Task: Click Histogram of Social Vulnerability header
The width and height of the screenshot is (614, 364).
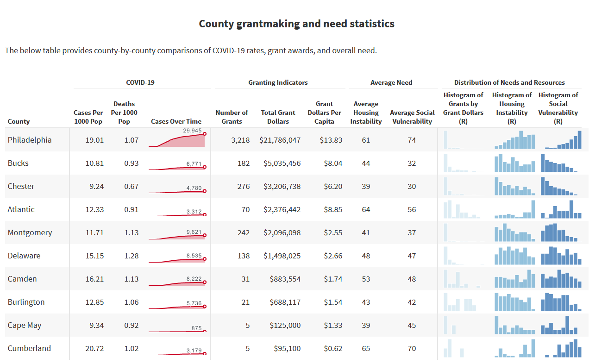Action: pyautogui.click(x=558, y=108)
